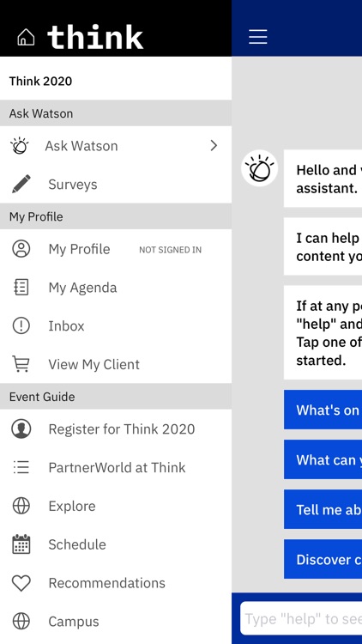
Task: Select Register for Think 2020
Action: click(116, 428)
